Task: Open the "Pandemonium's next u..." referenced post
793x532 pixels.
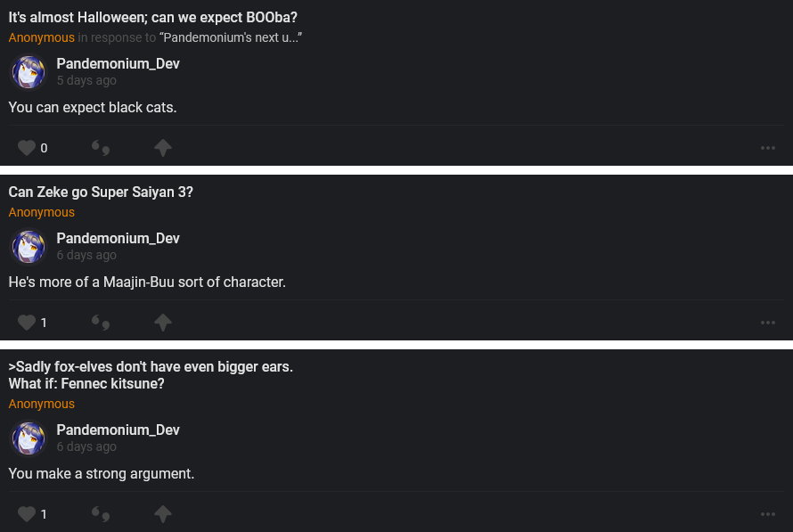Action: pyautogui.click(x=230, y=37)
